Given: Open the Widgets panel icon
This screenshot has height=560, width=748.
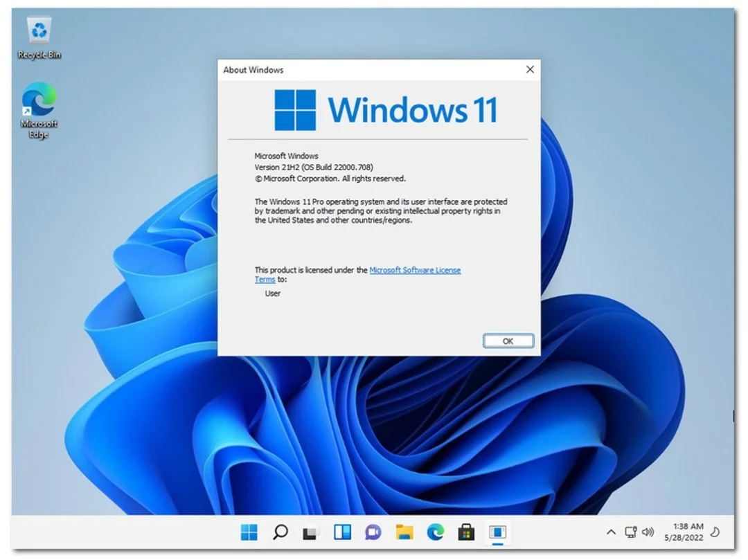Looking at the screenshot, I should coord(342,532).
